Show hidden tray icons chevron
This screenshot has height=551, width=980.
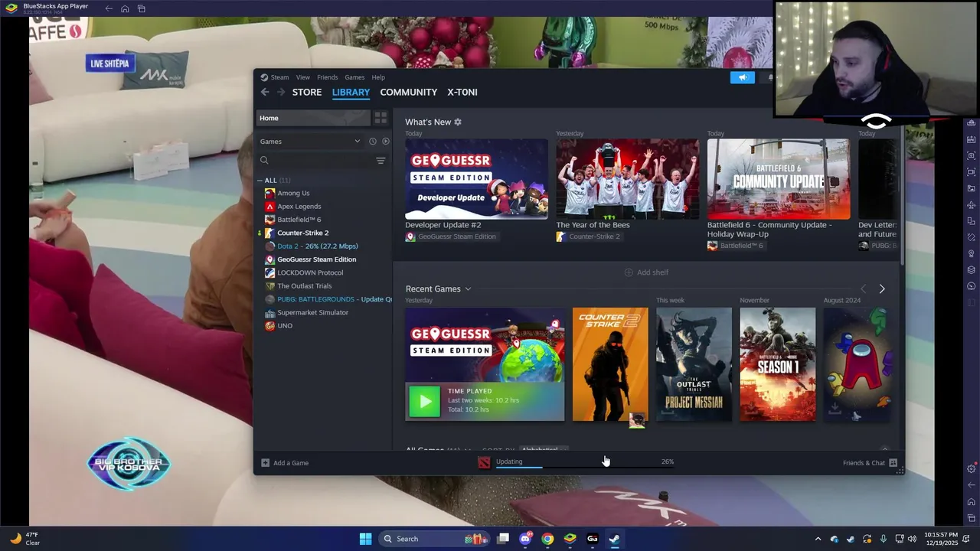[x=818, y=539]
